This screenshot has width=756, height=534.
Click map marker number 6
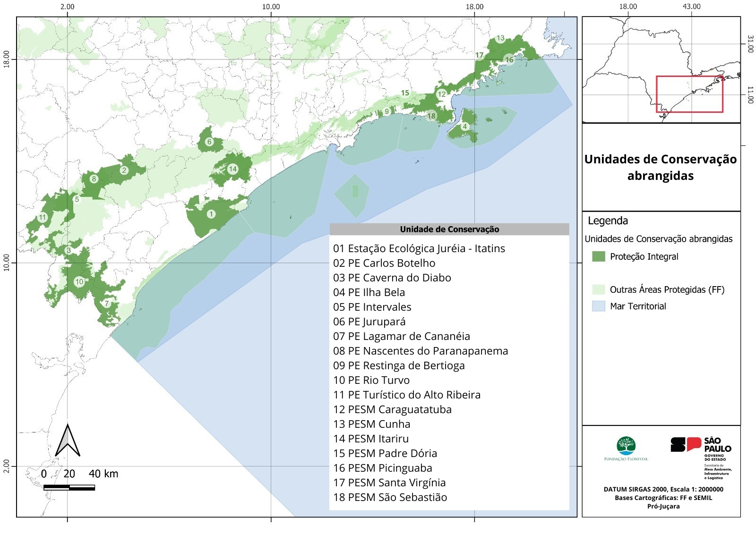209,141
